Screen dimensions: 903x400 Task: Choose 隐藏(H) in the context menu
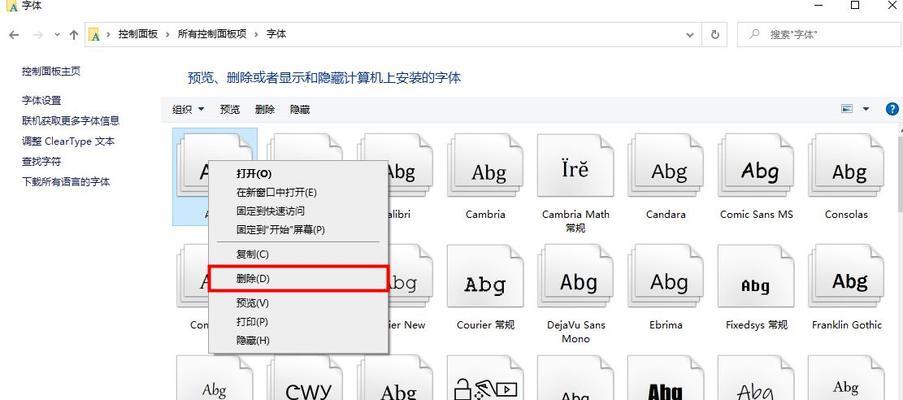pyautogui.click(x=298, y=340)
